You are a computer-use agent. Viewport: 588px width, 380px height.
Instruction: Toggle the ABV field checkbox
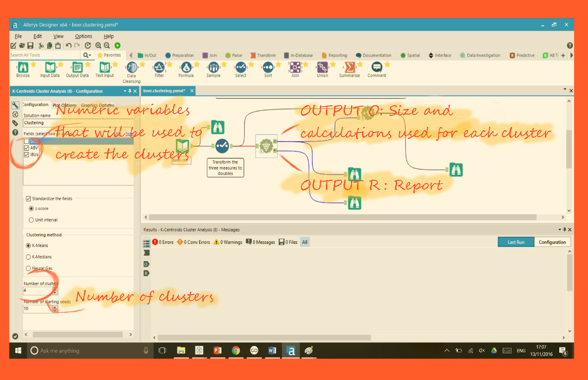click(x=26, y=148)
